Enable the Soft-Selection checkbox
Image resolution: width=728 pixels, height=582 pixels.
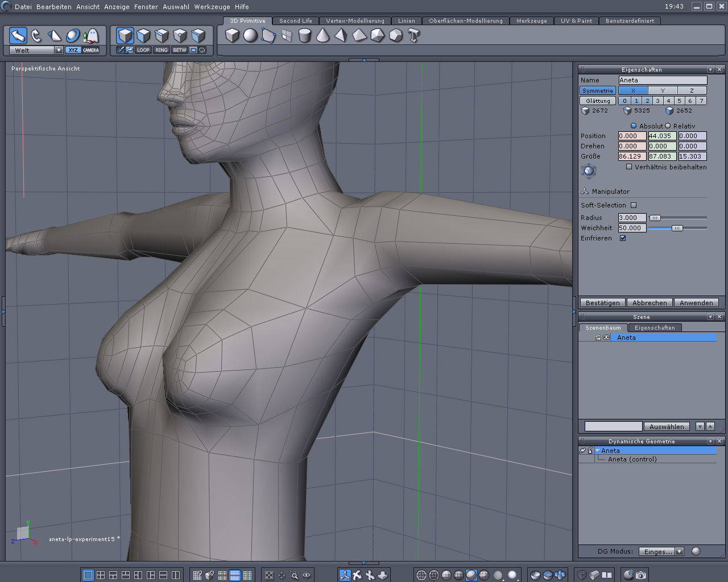[x=634, y=205]
